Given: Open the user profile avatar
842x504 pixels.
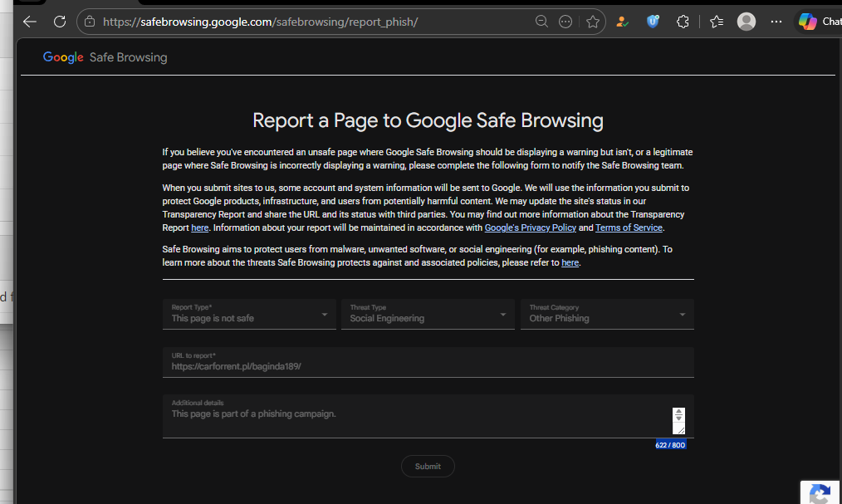Looking at the screenshot, I should coord(747,22).
